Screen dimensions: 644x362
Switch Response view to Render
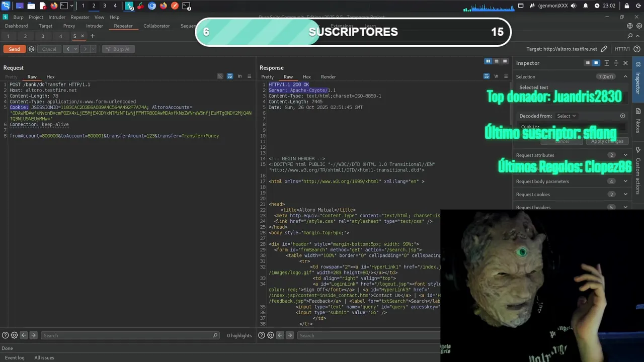328,77
